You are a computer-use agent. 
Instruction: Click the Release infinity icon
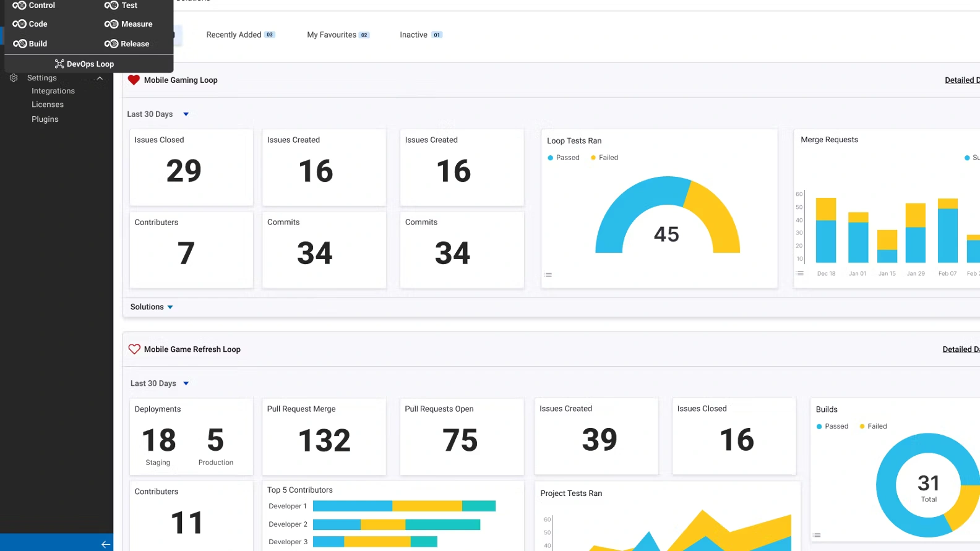pos(111,44)
